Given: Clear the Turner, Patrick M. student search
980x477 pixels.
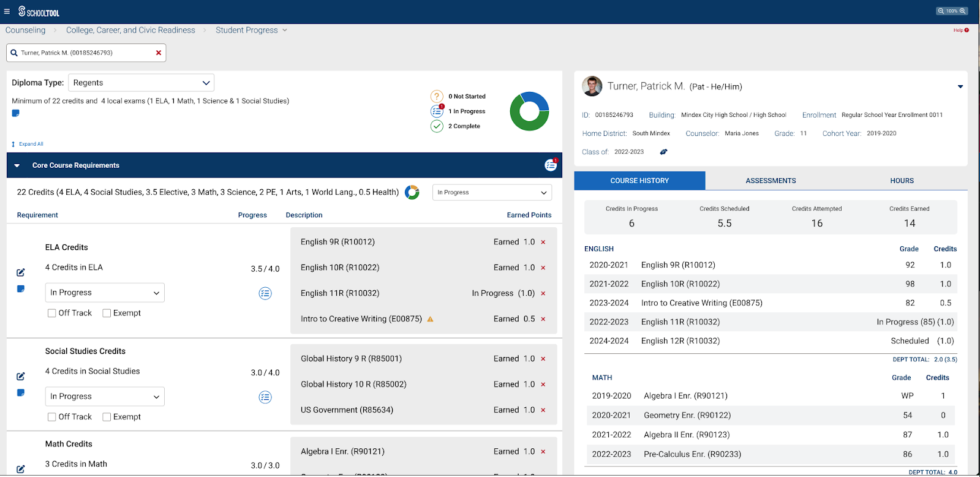Looking at the screenshot, I should point(159,53).
